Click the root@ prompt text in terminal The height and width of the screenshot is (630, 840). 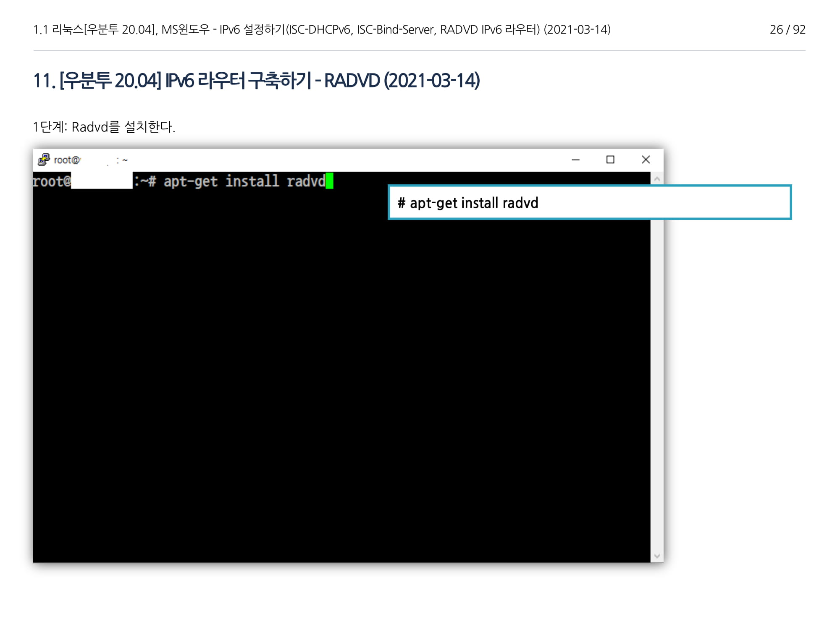click(52, 181)
